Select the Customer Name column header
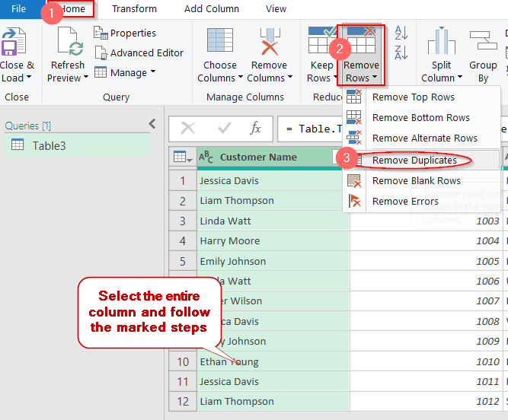Screen dimensions: 508x420 pyautogui.click(x=258, y=157)
